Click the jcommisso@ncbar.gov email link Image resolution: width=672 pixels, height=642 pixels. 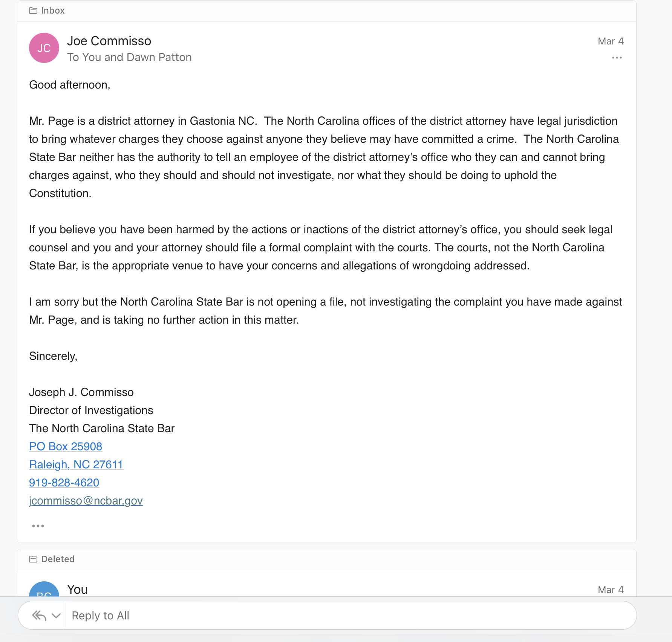(86, 500)
